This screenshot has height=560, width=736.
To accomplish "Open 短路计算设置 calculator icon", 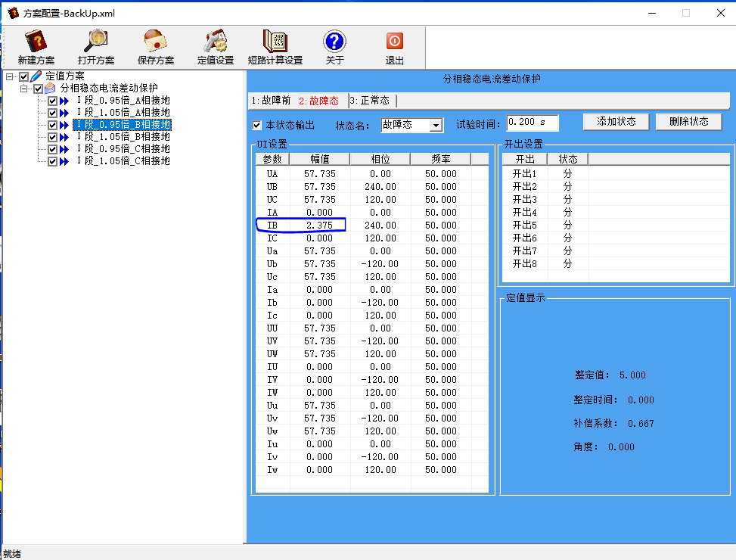I will (x=275, y=42).
